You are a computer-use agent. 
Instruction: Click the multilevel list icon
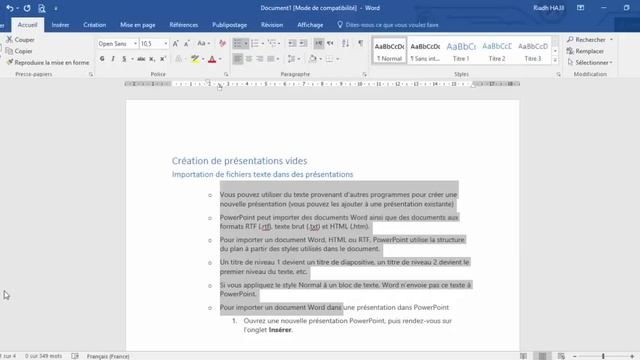[273, 43]
